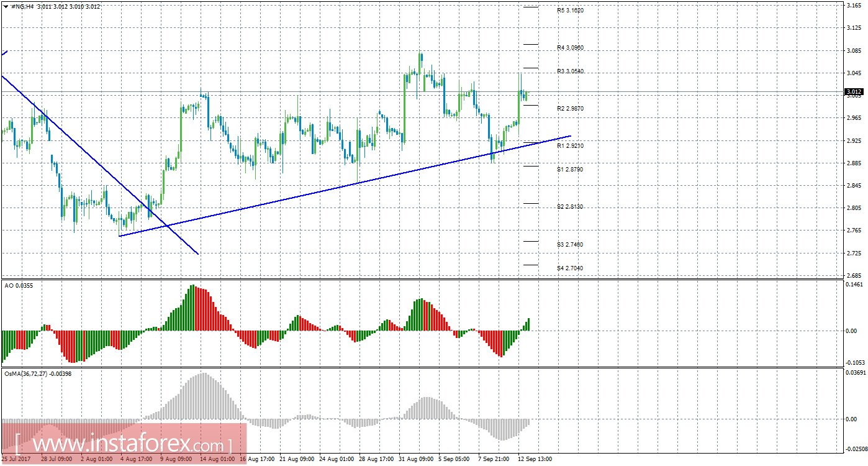Screen dimensions: 868x466
Task: Click the 2.925 price scale value
Action: 853,140
